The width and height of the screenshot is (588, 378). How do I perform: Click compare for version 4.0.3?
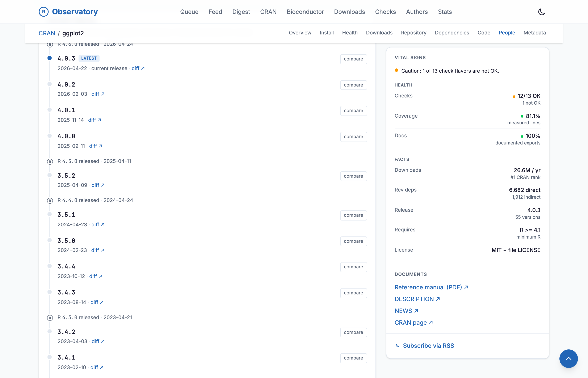coord(353,59)
